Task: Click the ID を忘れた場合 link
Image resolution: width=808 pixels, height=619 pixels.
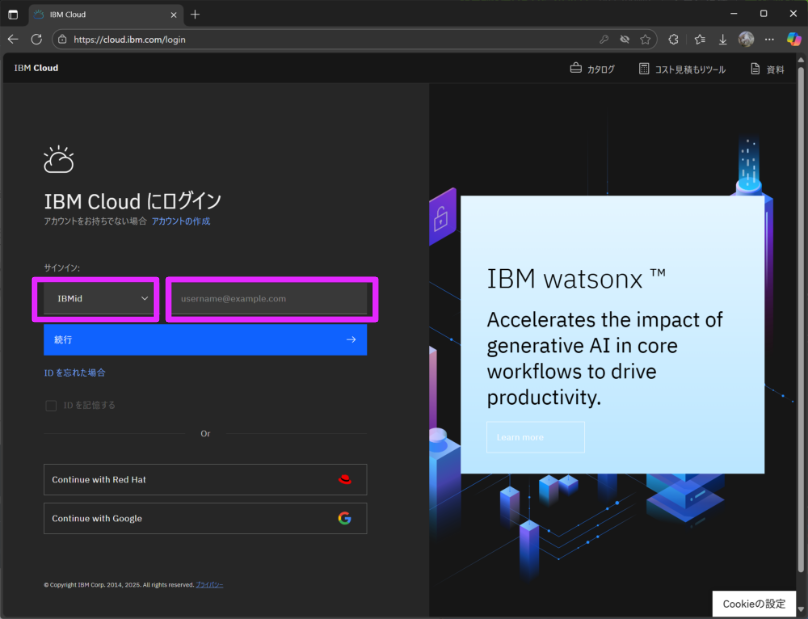Action: (x=75, y=373)
